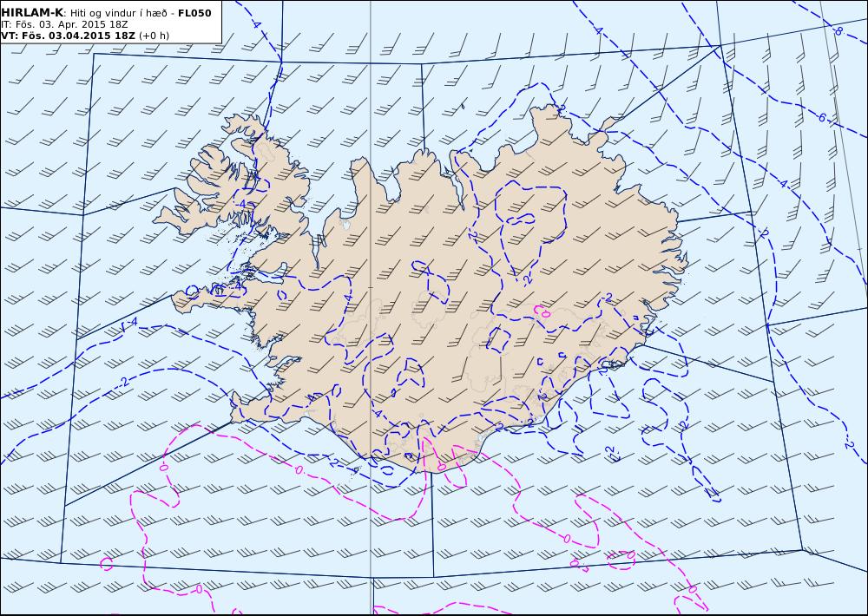Click the 'Hiti og vindur í hæð' text
The width and height of the screenshot is (868, 616).
click(118, 13)
